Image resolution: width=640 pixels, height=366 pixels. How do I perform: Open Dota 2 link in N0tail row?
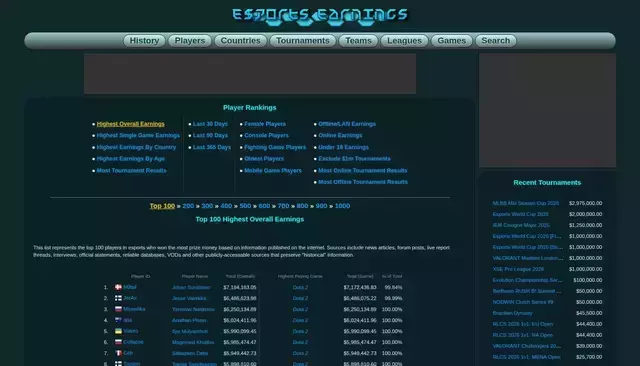(300, 288)
